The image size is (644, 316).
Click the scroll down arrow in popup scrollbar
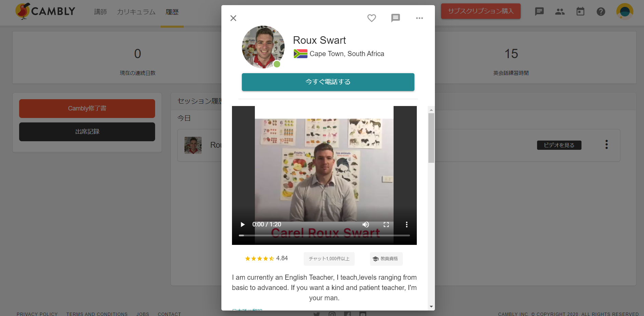pos(431,307)
